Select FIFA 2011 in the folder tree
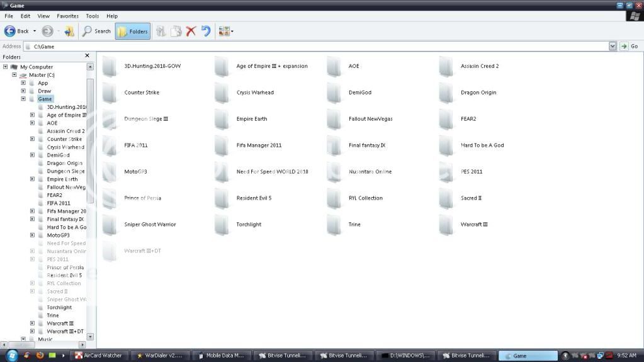Viewport: 644px width, 362px height. 59,203
